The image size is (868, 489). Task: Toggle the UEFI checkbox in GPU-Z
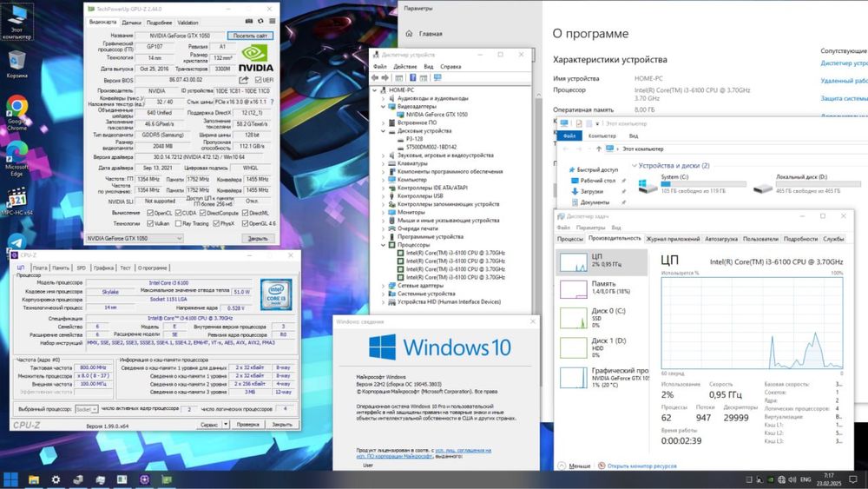pos(258,80)
